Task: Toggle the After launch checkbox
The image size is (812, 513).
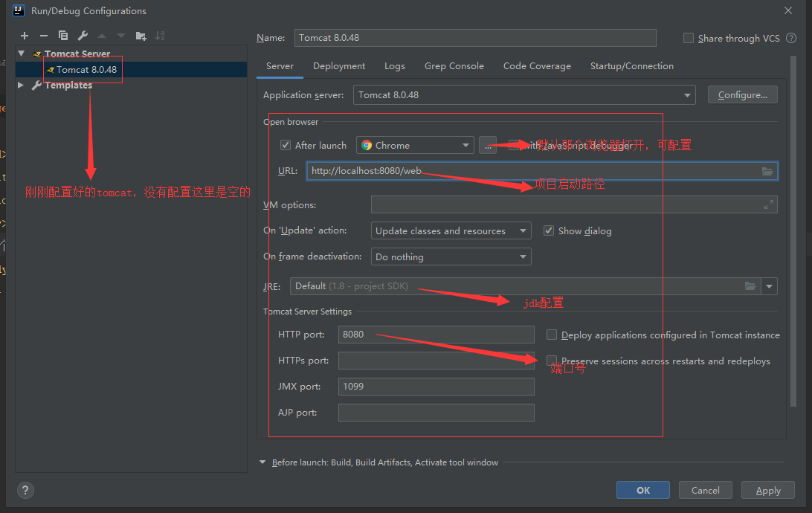Action: (x=286, y=146)
